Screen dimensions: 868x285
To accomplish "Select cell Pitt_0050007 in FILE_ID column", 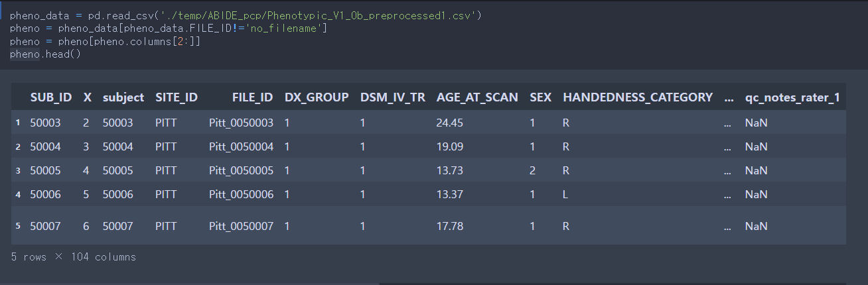I will [241, 227].
